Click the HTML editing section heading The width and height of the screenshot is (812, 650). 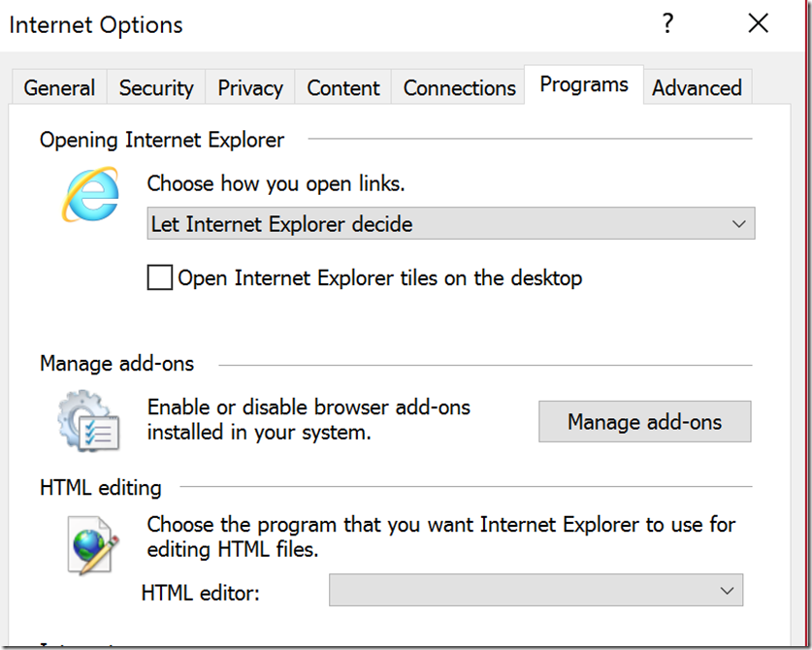(x=101, y=488)
